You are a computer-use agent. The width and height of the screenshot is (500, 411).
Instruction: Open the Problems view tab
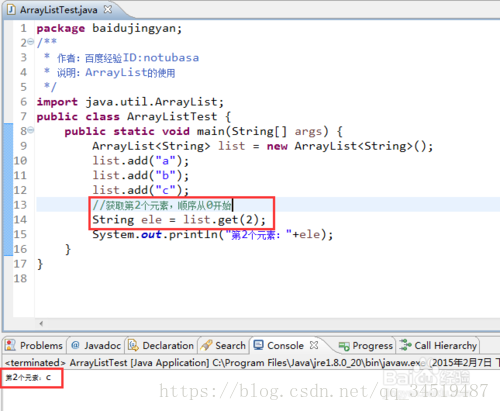pyautogui.click(x=34, y=345)
